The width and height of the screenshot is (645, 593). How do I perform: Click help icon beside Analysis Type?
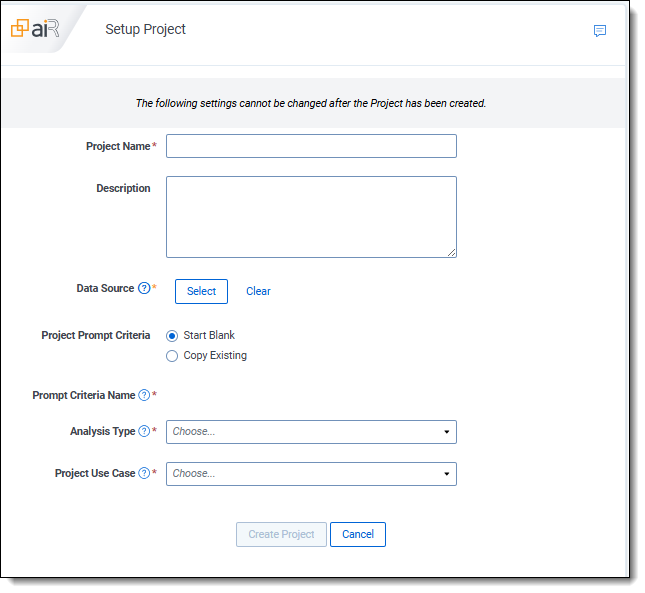[144, 432]
